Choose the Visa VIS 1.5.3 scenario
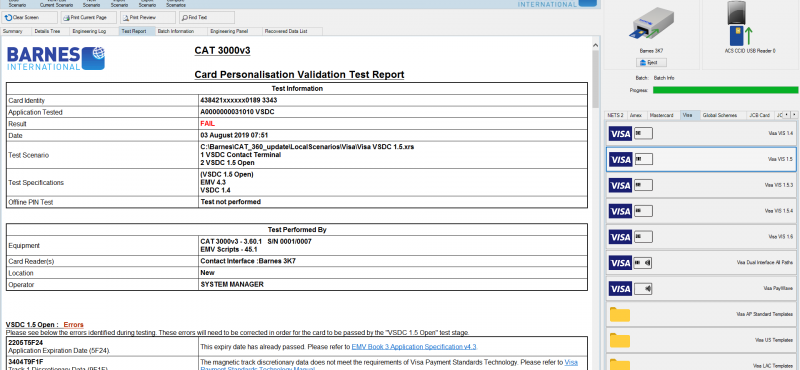800x370 pixels. 701,185
